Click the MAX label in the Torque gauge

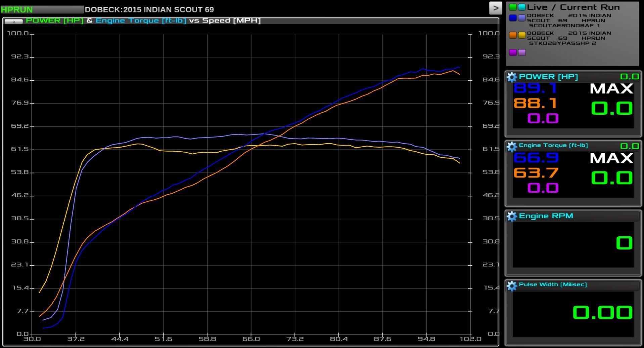(x=611, y=158)
